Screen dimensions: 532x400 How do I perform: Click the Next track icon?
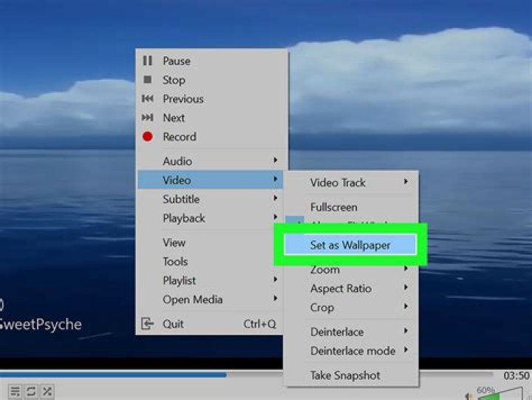click(147, 118)
